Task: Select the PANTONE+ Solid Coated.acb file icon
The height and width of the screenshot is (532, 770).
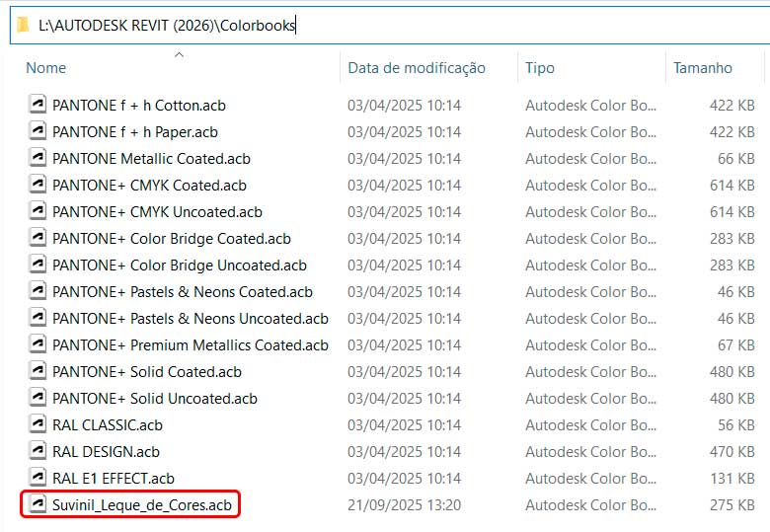Action: click(x=38, y=371)
